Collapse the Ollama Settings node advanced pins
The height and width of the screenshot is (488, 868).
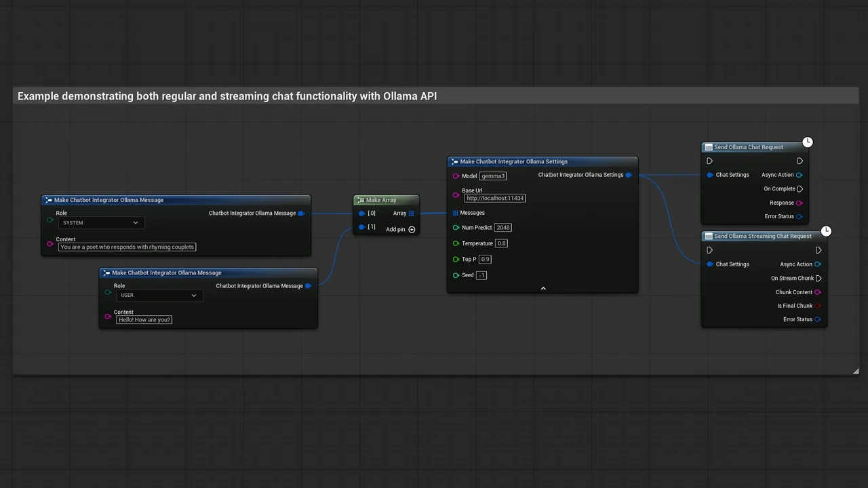click(x=542, y=289)
